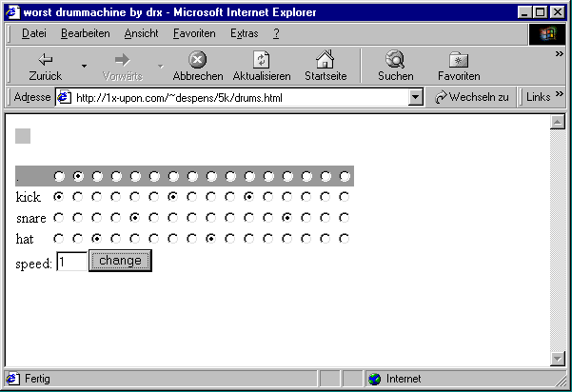Open the Zurück history dropdown arrow
Screen dimensions: 572x392
click(x=85, y=66)
